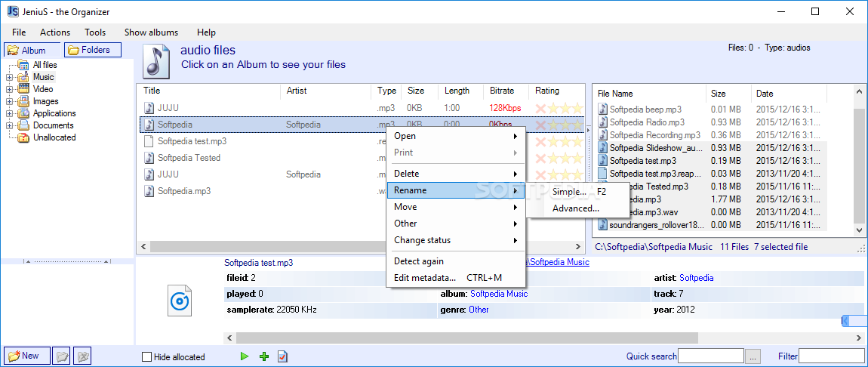Focus the Filter input field
Screen dimensions: 868x367
coord(832,356)
